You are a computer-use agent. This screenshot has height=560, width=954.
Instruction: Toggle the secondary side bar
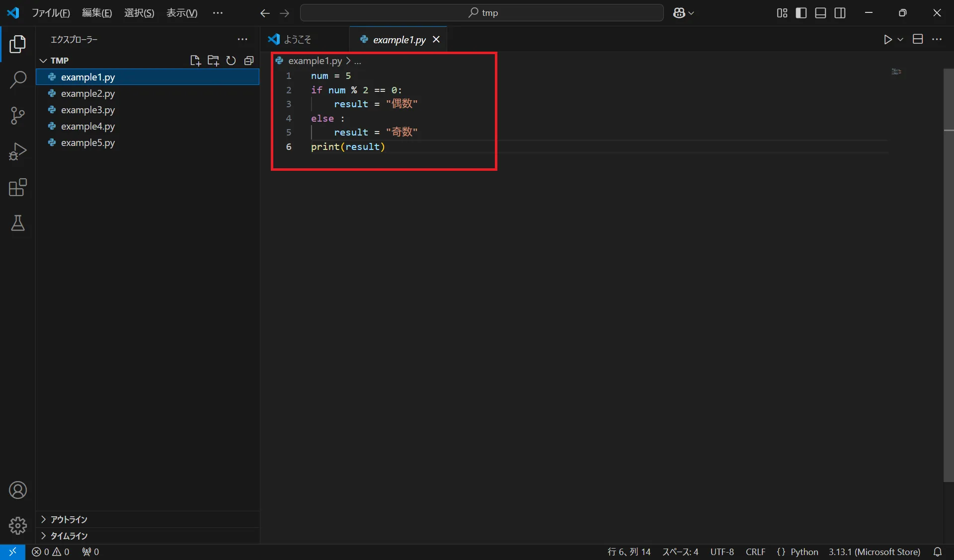(840, 13)
